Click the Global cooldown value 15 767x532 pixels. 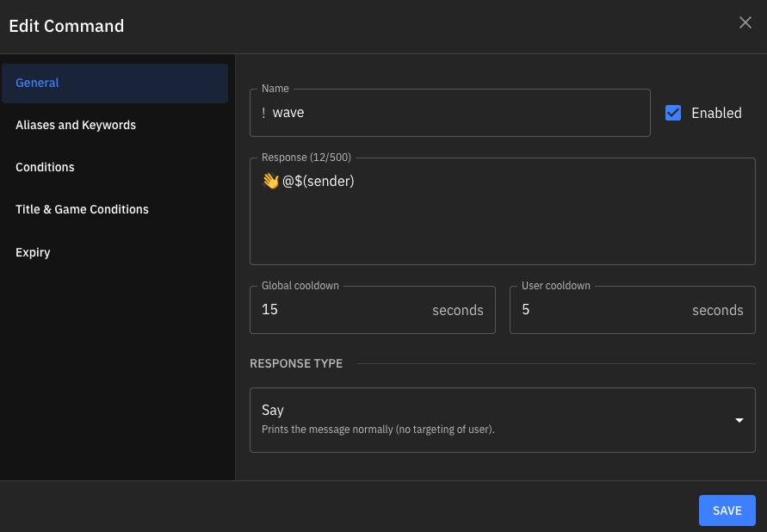click(x=270, y=310)
